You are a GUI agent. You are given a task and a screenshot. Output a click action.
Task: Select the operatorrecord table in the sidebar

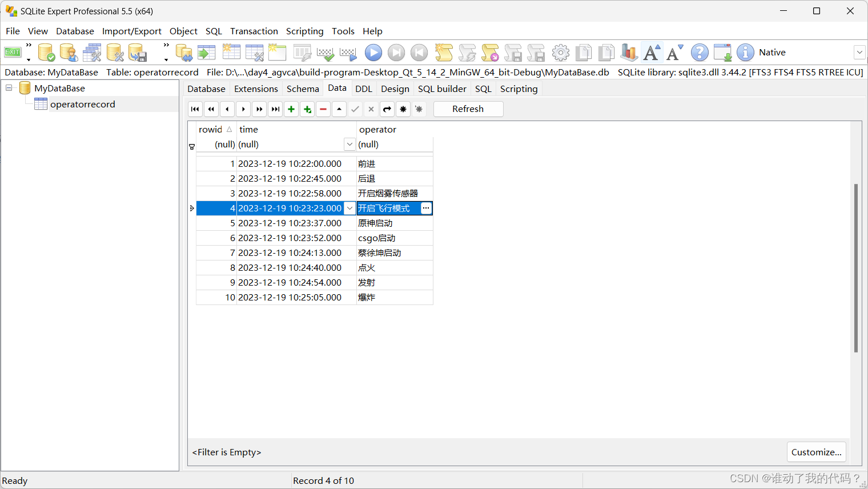82,104
